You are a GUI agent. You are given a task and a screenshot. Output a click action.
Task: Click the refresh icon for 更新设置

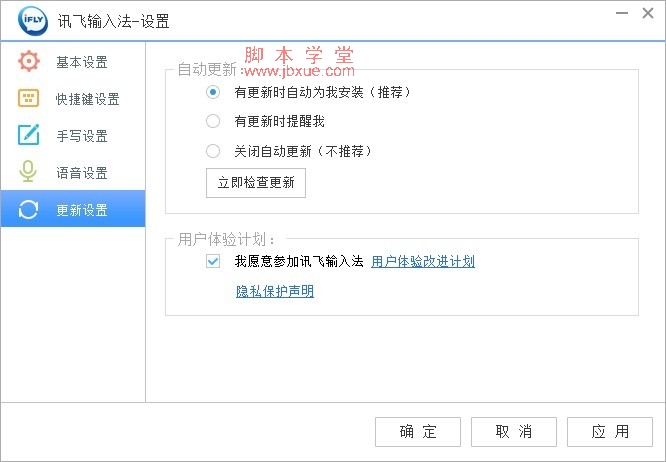coord(28,209)
